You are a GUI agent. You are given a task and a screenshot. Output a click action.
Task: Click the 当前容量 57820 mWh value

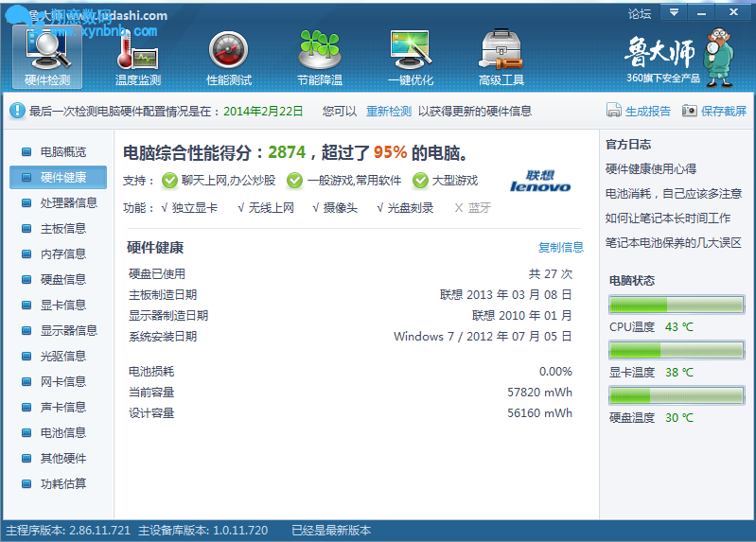click(539, 392)
